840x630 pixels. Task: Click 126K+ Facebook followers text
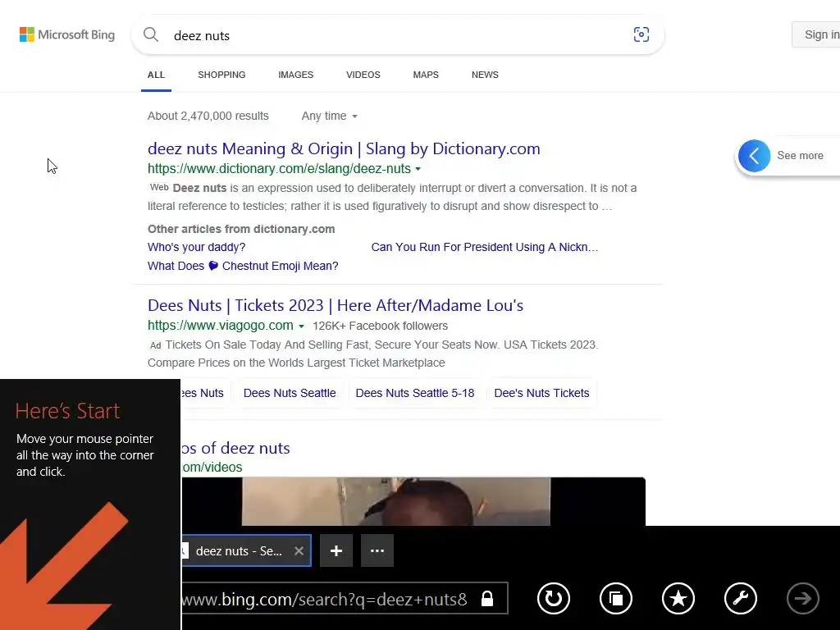pyautogui.click(x=381, y=326)
